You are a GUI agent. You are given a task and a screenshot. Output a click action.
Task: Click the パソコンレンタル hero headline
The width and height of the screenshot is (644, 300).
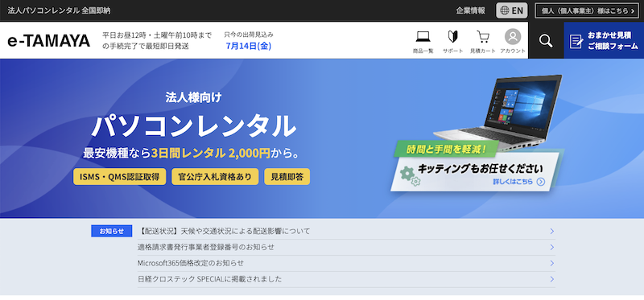(x=193, y=125)
